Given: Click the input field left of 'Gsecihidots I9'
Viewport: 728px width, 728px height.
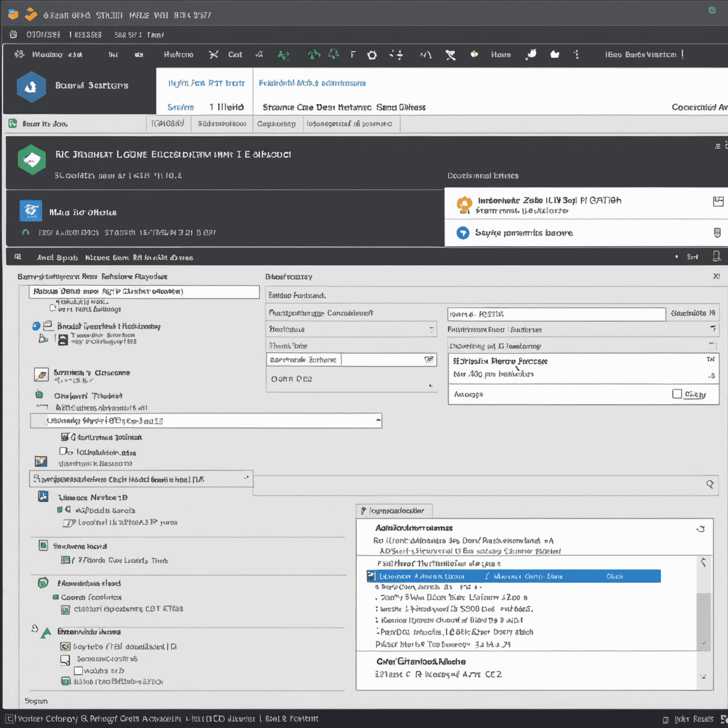Looking at the screenshot, I should coord(556,314).
